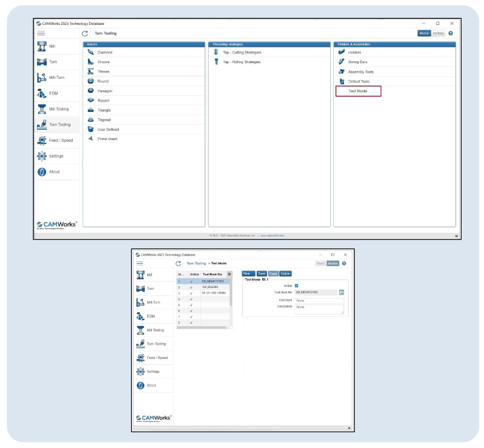The image size is (484, 448).
Task: Open Tool Blocks entry
Action: (359, 91)
